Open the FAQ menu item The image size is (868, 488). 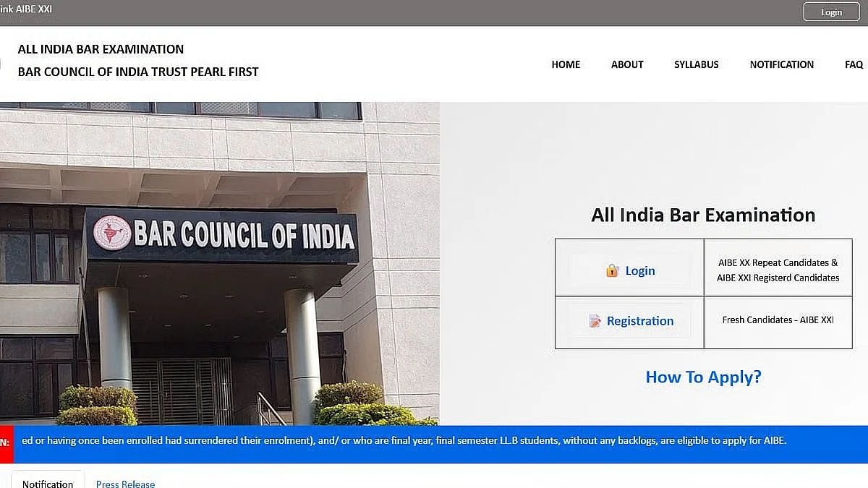point(854,64)
